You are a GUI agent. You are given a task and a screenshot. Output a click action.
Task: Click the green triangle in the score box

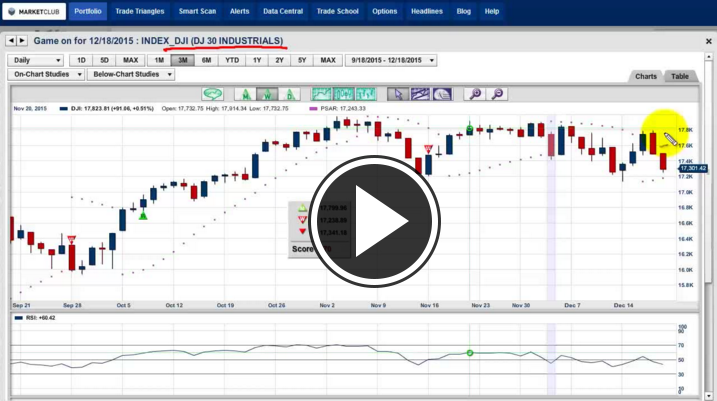tap(302, 208)
